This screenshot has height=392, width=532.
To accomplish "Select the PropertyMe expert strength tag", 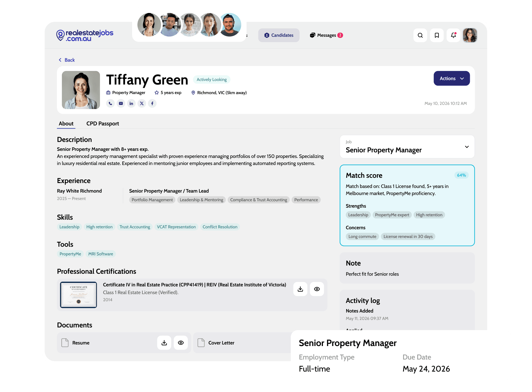I will [x=392, y=215].
